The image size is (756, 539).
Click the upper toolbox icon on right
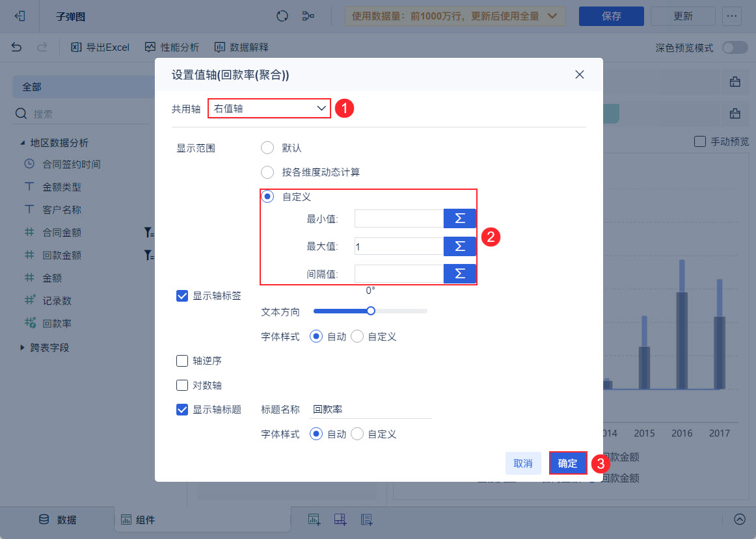pos(735,82)
